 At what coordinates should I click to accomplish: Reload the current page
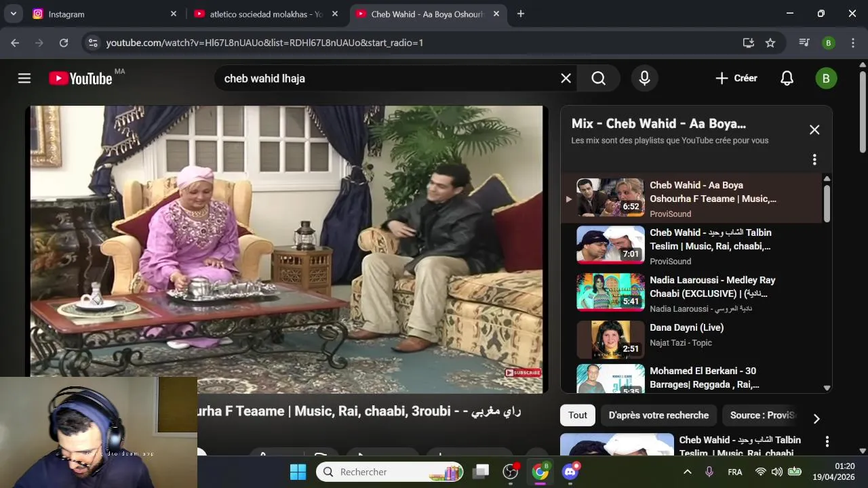[64, 43]
